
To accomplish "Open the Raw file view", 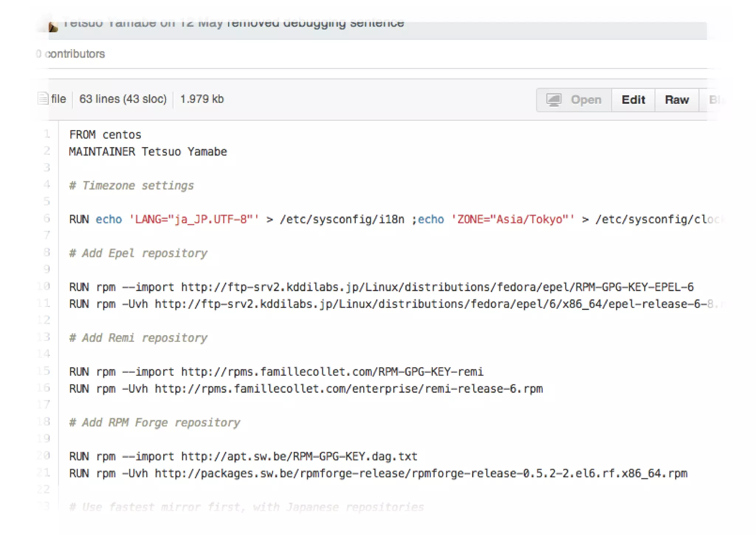I will (x=676, y=100).
